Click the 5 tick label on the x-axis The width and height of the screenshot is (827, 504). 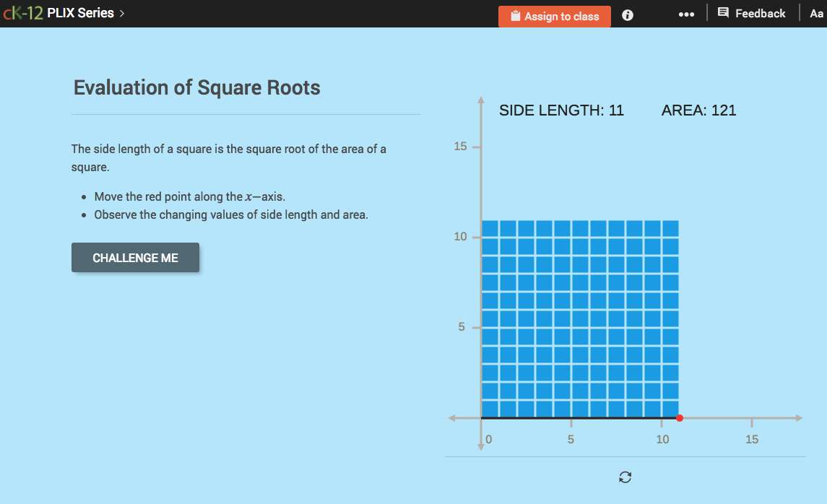pyautogui.click(x=570, y=438)
